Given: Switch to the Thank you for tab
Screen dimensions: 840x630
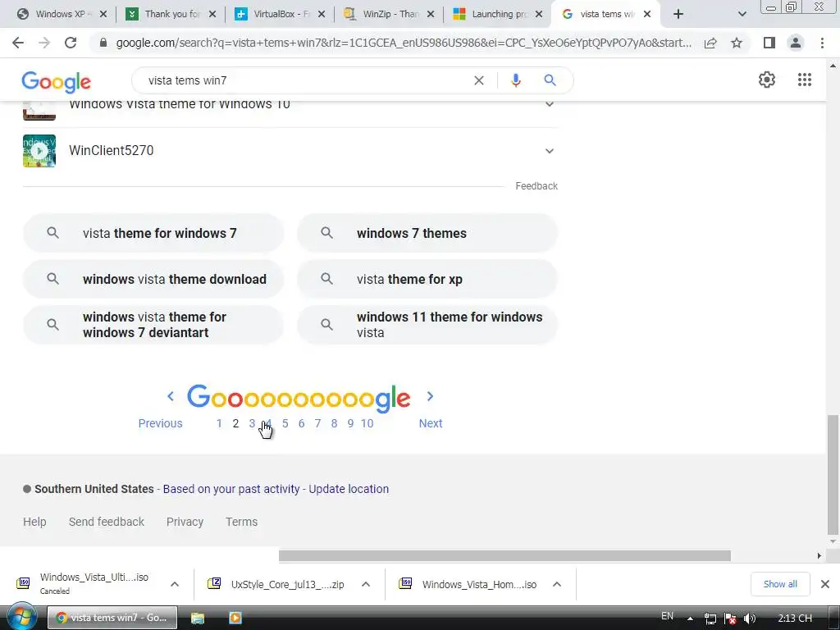Looking at the screenshot, I should coord(171,14).
